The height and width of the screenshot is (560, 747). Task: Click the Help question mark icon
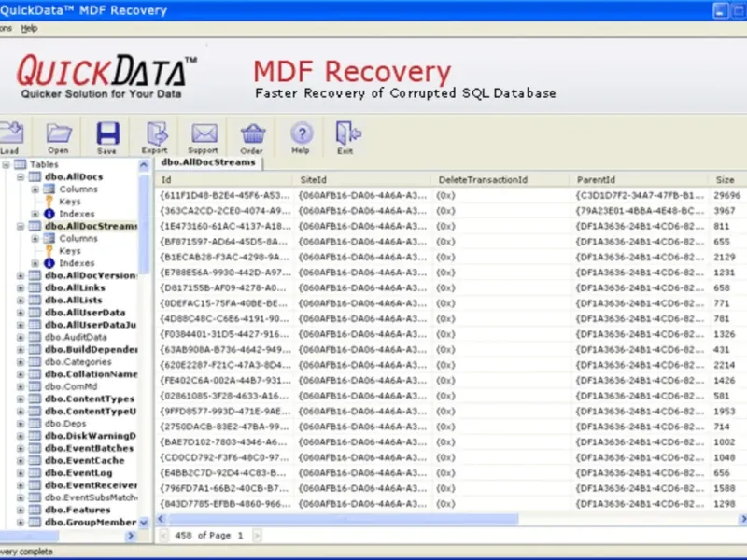tap(302, 133)
